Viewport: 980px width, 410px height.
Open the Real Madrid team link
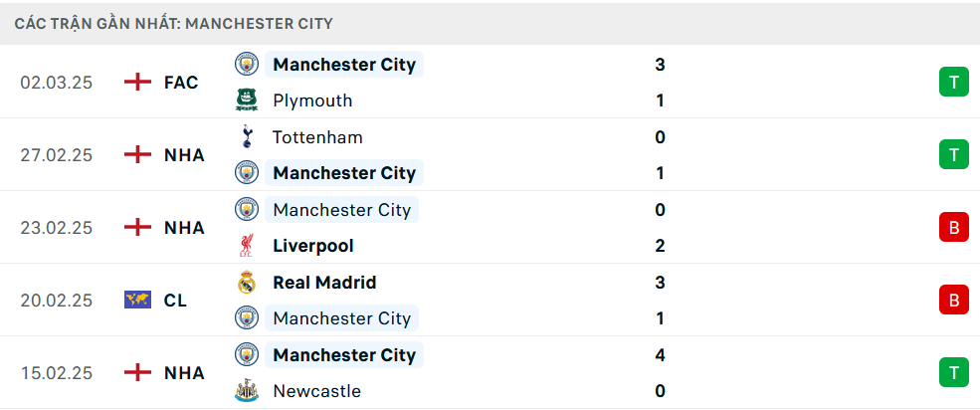324,283
